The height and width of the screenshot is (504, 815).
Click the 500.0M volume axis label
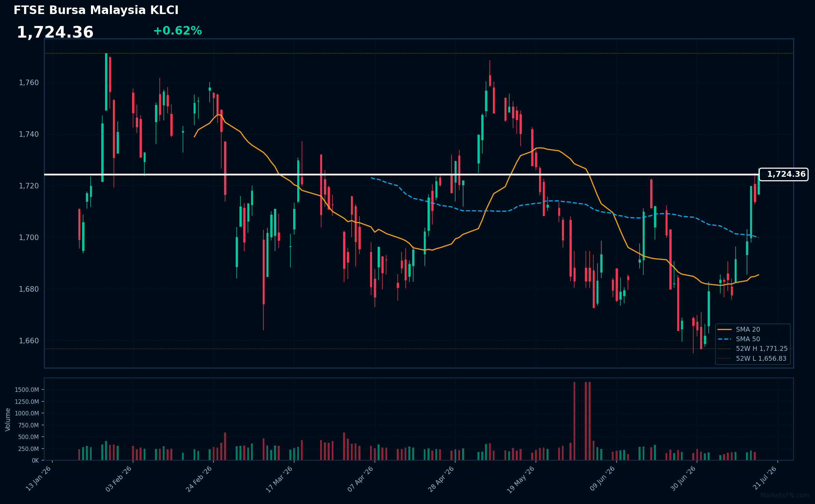[x=28, y=437]
